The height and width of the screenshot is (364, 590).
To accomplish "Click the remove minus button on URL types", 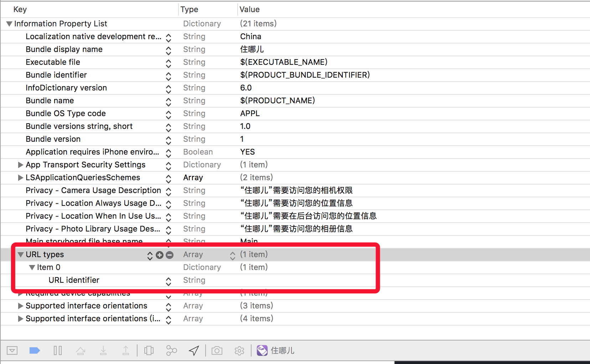I will (x=170, y=255).
